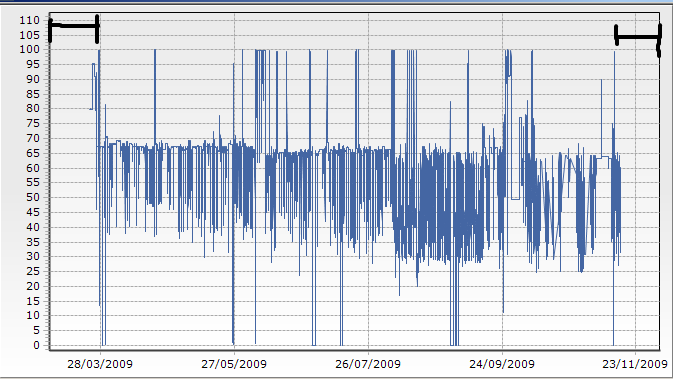Click the 85 y-axis value
673x380 pixels.
click(33, 94)
